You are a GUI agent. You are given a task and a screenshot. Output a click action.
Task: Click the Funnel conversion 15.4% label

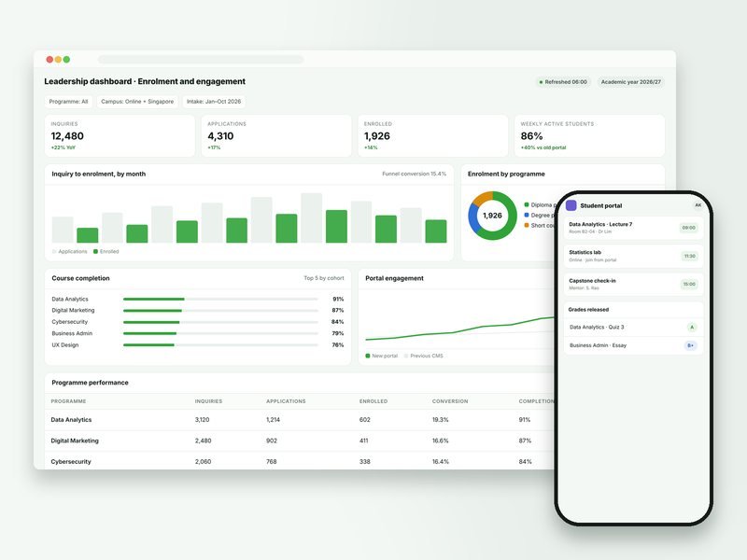click(x=414, y=174)
